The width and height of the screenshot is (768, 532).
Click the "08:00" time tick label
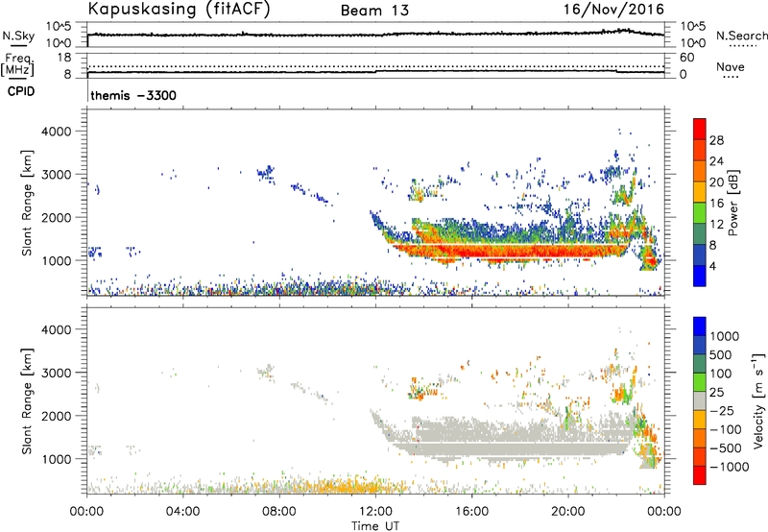click(x=279, y=512)
